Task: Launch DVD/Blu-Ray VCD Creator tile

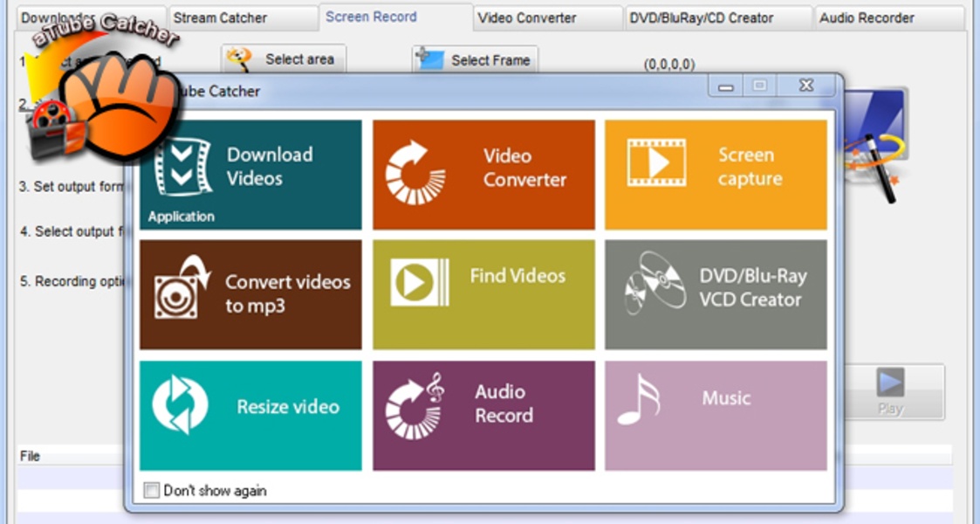Action: coord(716,294)
